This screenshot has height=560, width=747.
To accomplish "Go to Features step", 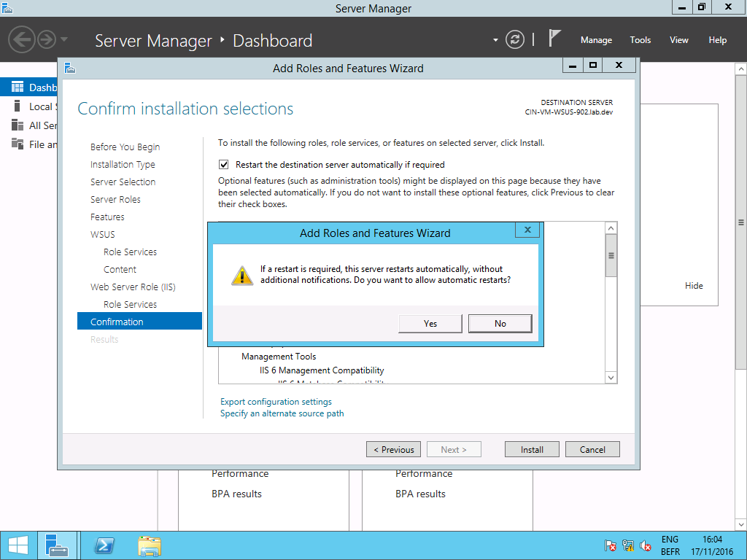I will click(x=108, y=217).
